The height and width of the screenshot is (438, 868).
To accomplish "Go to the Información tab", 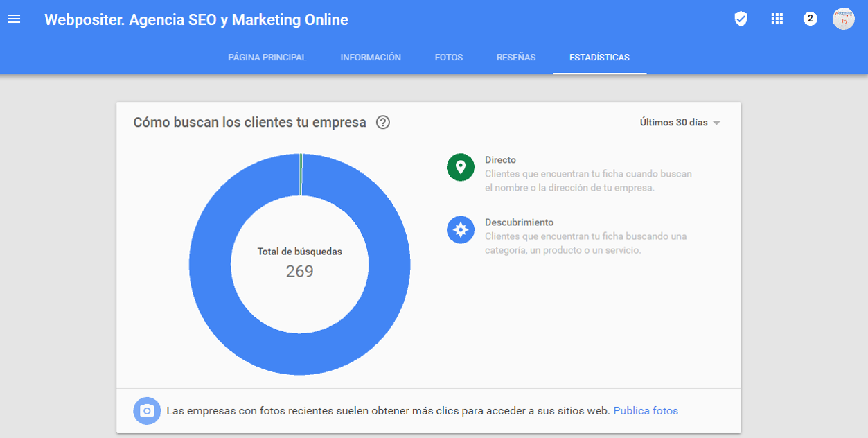I will [371, 58].
